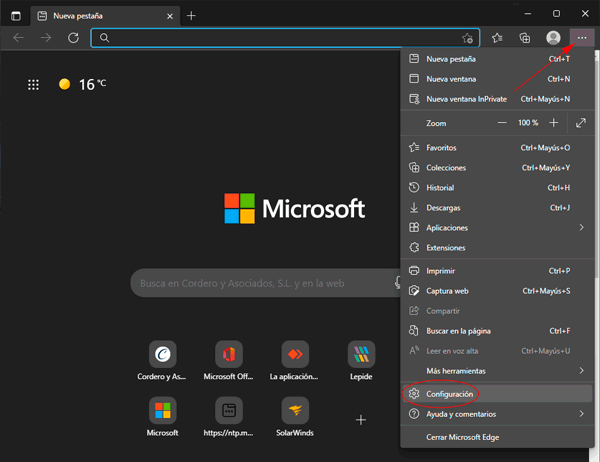600x462 pixels.
Task: Add a new shortcut tile with plus
Action: coord(360,420)
